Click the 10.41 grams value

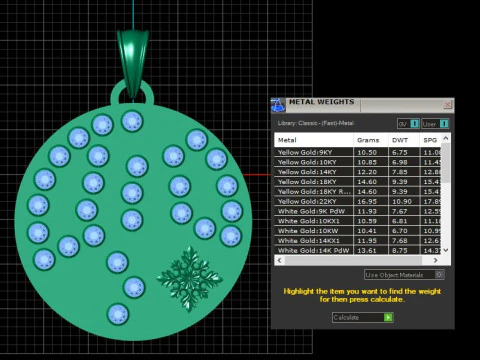pyautogui.click(x=367, y=231)
